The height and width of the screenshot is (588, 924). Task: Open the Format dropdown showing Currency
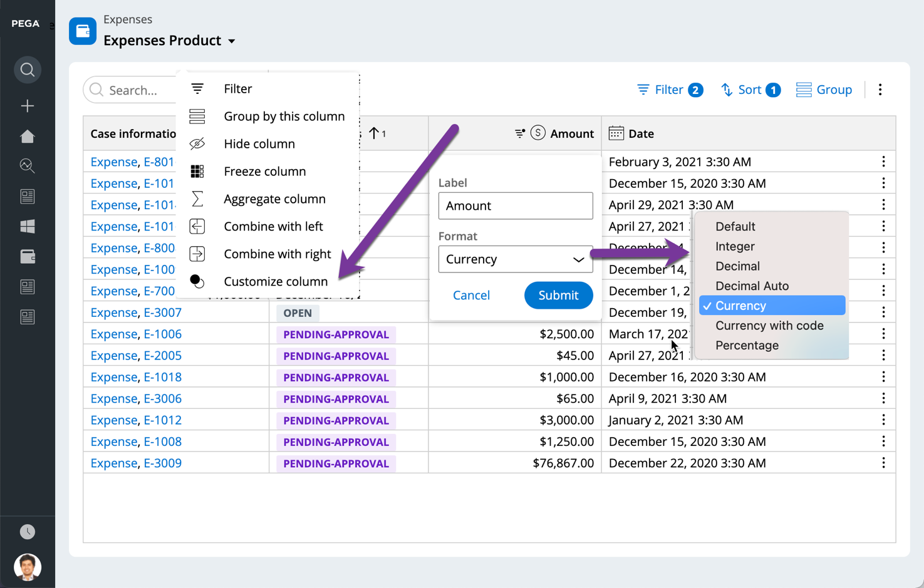pyautogui.click(x=515, y=259)
